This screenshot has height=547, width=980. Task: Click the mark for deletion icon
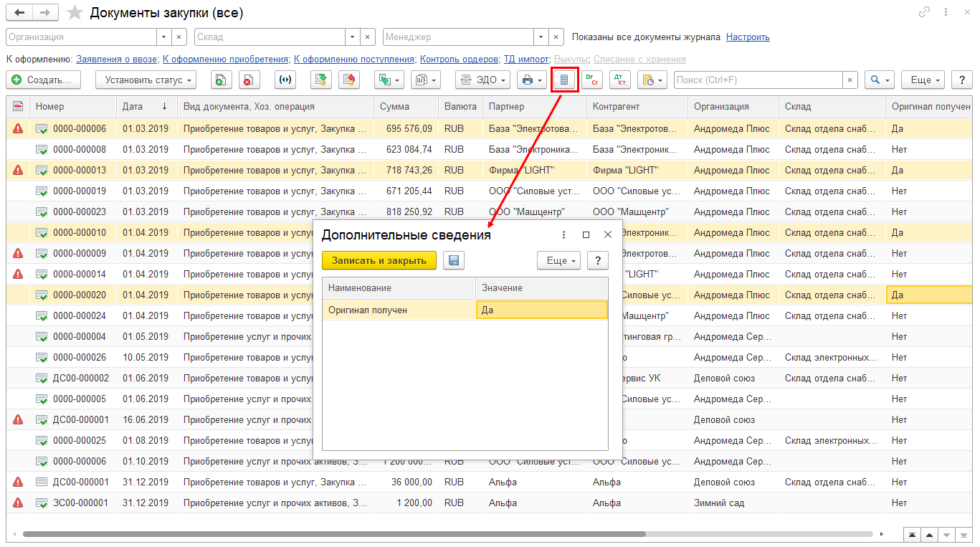coord(247,80)
